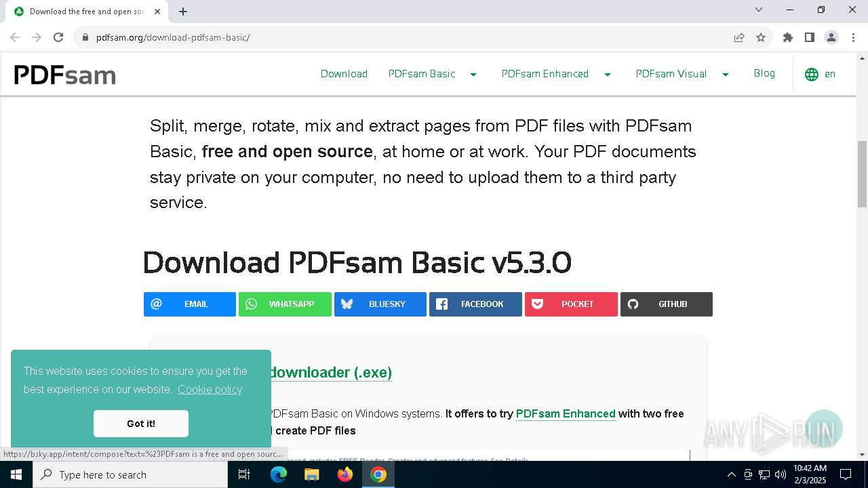Click the share page icon in address bar
The height and width of the screenshot is (488, 868).
pos(739,37)
